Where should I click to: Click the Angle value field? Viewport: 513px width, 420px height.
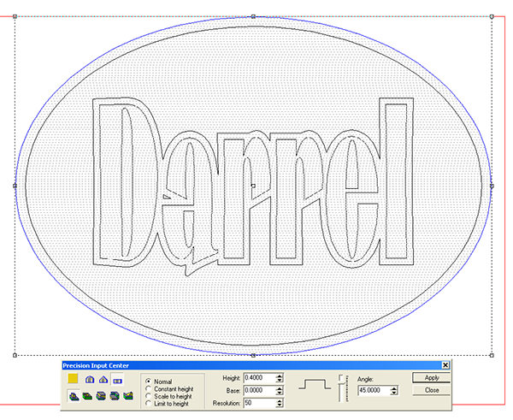pos(374,391)
